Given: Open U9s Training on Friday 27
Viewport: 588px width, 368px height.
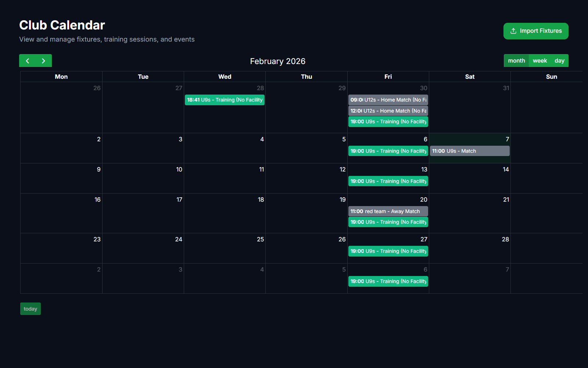Looking at the screenshot, I should tap(388, 251).
